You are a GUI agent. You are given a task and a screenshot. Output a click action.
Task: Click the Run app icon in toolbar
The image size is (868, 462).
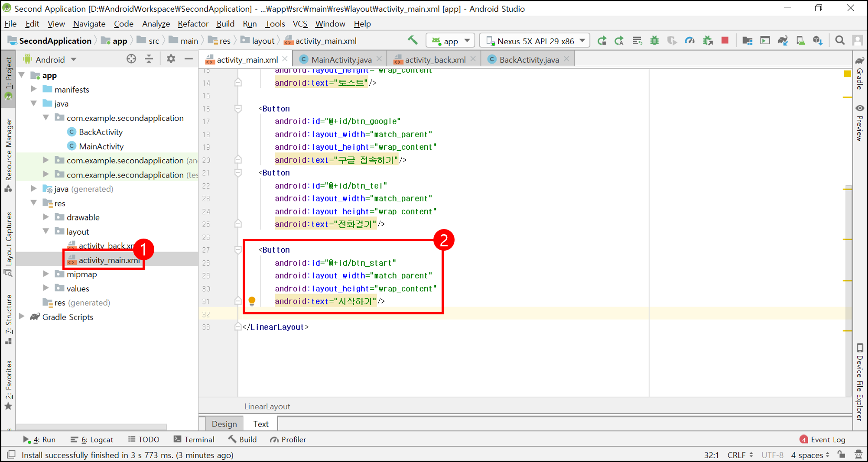602,40
